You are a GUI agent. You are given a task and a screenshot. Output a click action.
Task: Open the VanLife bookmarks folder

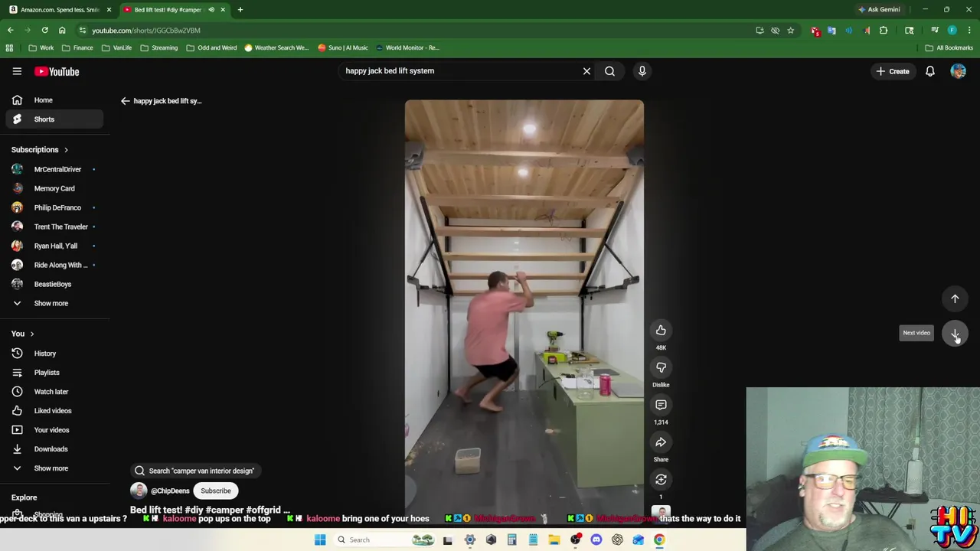click(116, 47)
